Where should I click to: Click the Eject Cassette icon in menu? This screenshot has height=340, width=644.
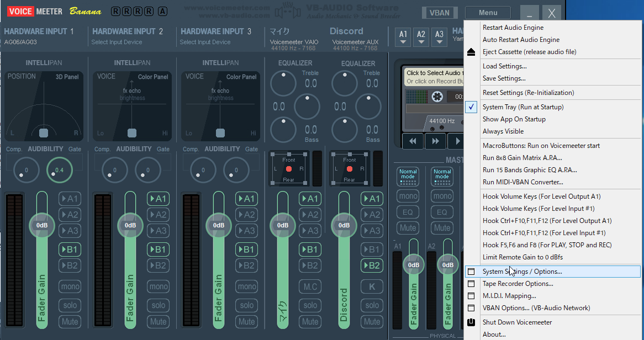(471, 52)
